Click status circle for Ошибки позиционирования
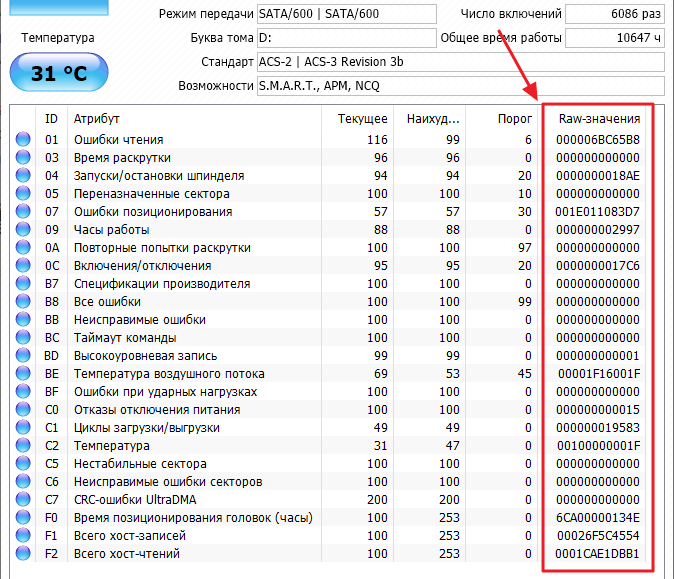The height and width of the screenshot is (579, 674). pos(23,212)
